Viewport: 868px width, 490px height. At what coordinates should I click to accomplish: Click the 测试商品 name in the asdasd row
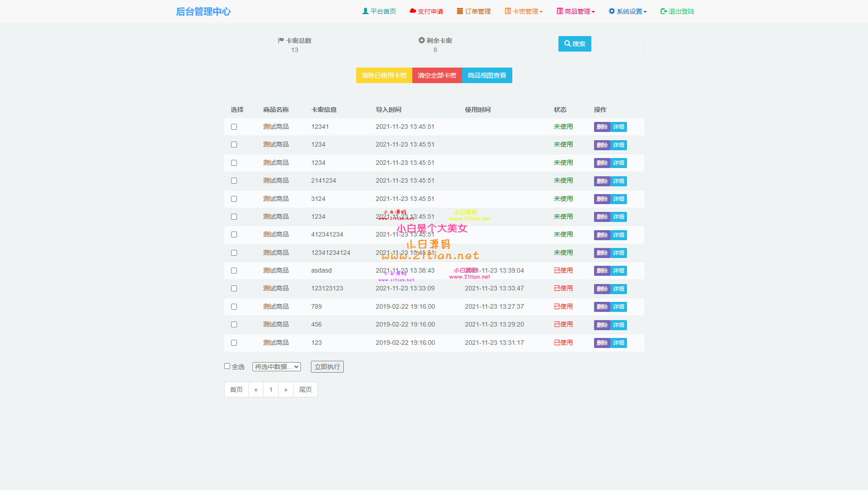pos(276,270)
